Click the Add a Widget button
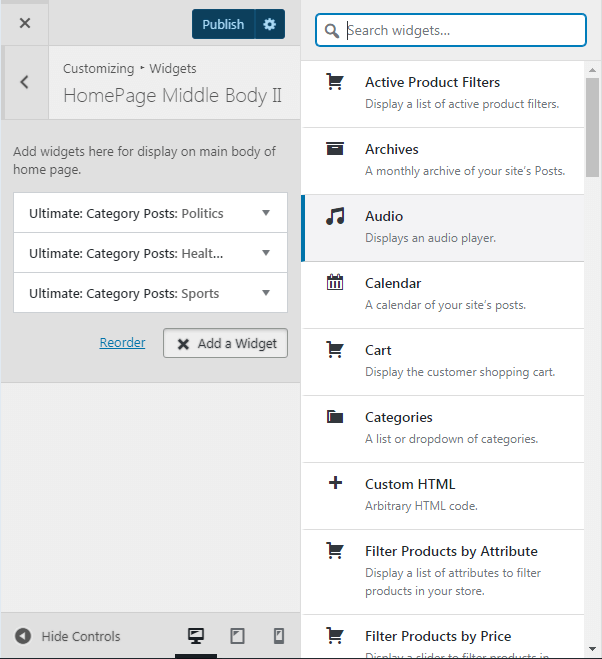 coord(225,343)
